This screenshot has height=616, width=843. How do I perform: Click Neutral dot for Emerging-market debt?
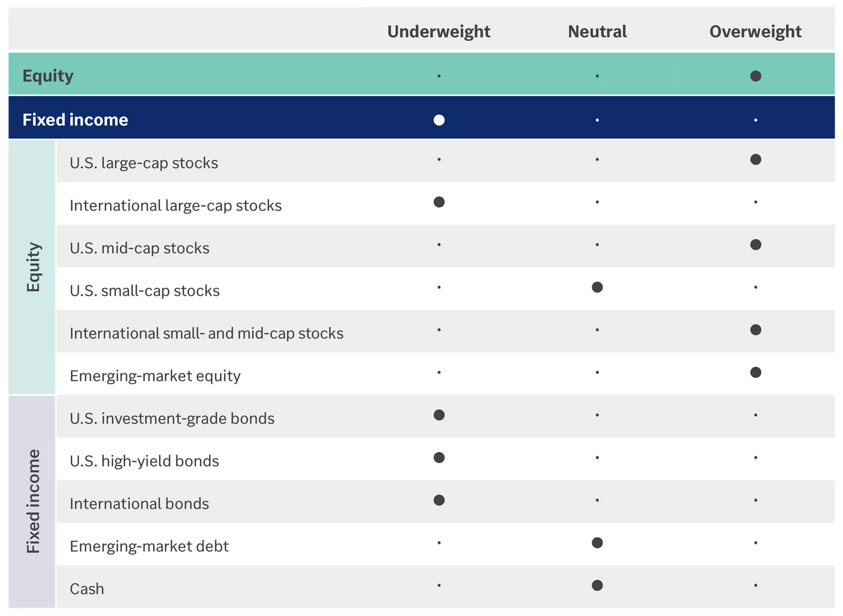coord(597,543)
